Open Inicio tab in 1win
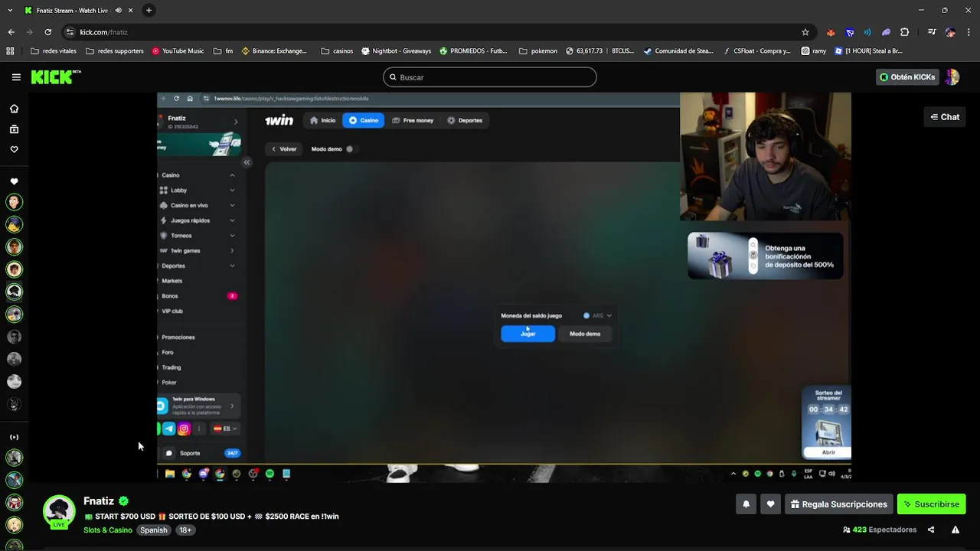980x551 pixels. pyautogui.click(x=323, y=120)
